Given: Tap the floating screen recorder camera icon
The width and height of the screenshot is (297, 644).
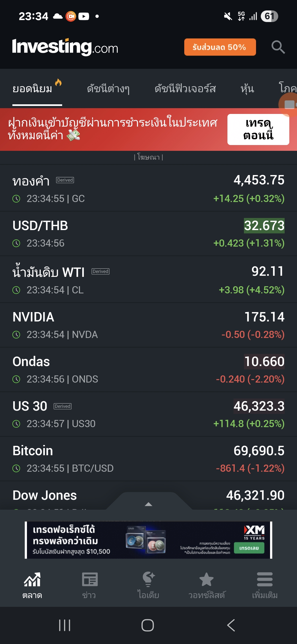Looking at the screenshot, I should click(x=289, y=105).
